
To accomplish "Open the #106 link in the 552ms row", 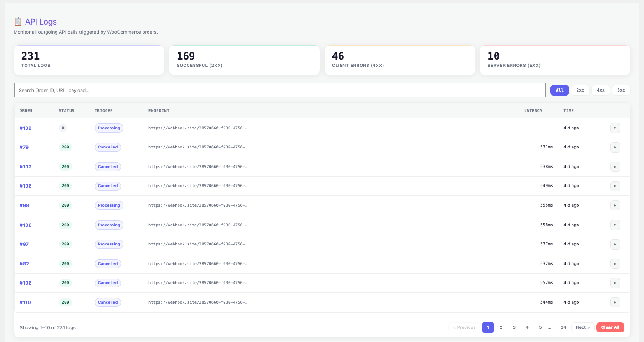I will click(x=26, y=283).
